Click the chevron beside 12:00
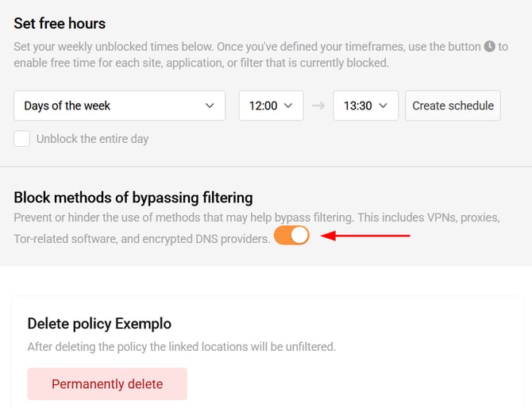The height and width of the screenshot is (408, 532). (x=288, y=106)
